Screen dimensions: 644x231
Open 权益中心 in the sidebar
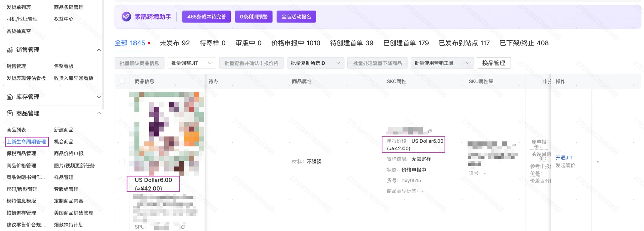(64, 19)
